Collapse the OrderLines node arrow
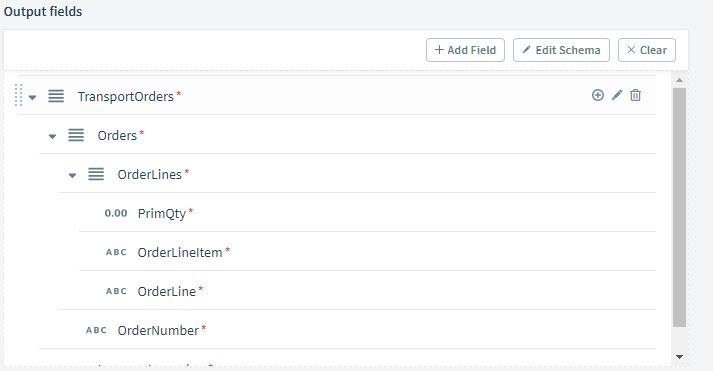The width and height of the screenshot is (713, 371). (72, 175)
